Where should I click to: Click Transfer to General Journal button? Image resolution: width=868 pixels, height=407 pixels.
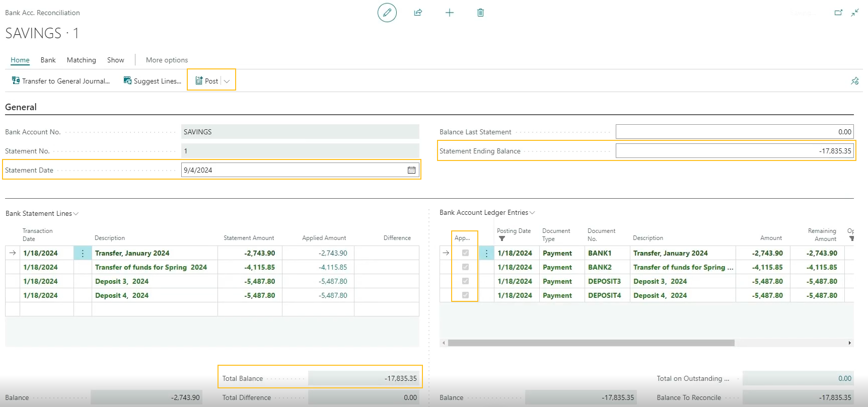(61, 81)
